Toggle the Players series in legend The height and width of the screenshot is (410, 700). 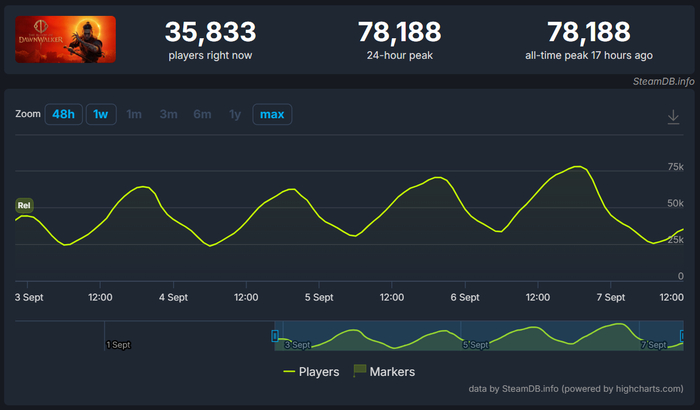click(311, 372)
